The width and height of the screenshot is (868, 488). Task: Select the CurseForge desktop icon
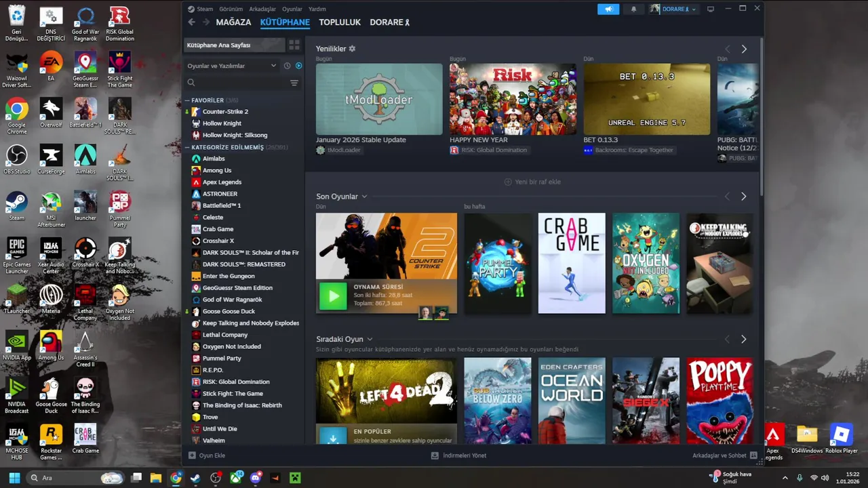(51, 160)
